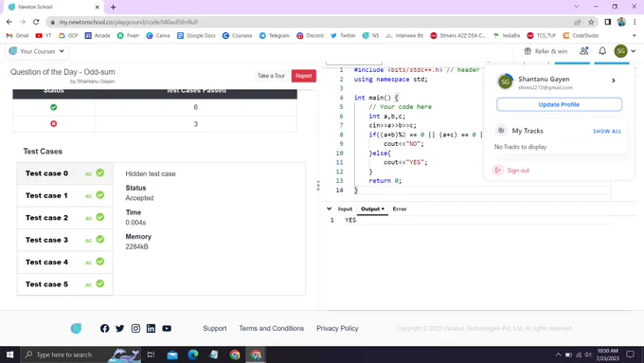Screen dimensions: 644x363
Task: Open the TCS_TUF bookmark
Action: [542, 36]
